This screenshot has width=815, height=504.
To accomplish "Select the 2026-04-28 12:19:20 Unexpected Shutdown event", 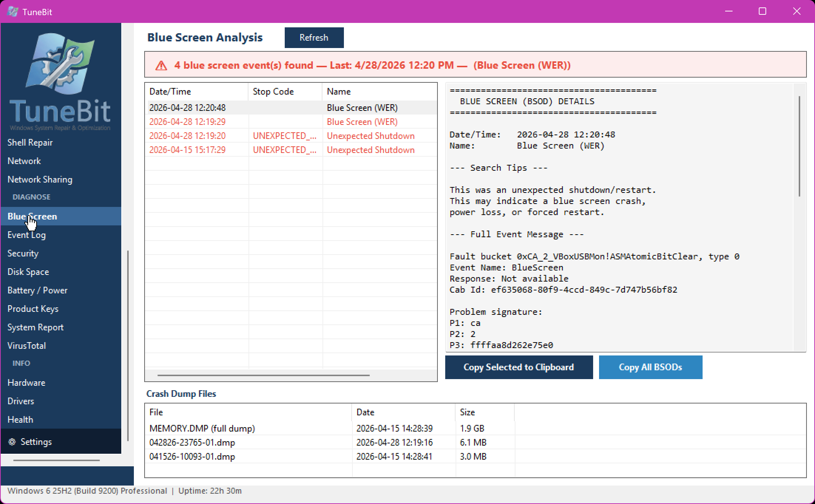I will pyautogui.click(x=291, y=136).
